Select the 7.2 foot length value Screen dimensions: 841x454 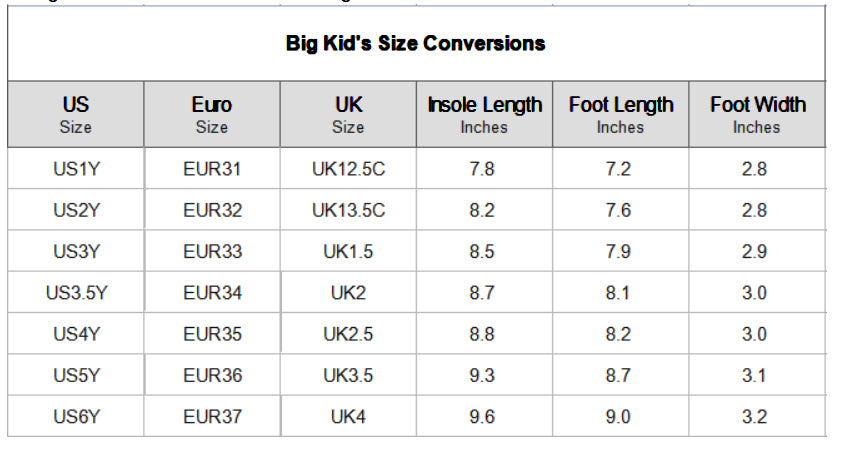618,170
